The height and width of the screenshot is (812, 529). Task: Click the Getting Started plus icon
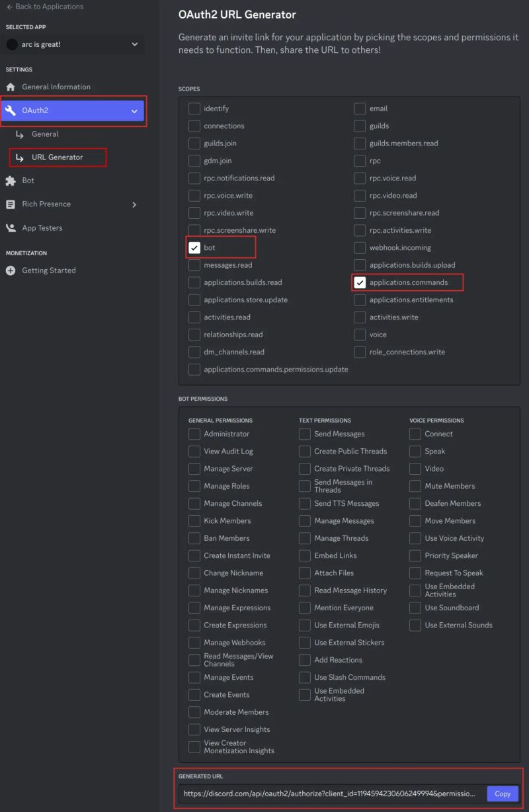11,270
